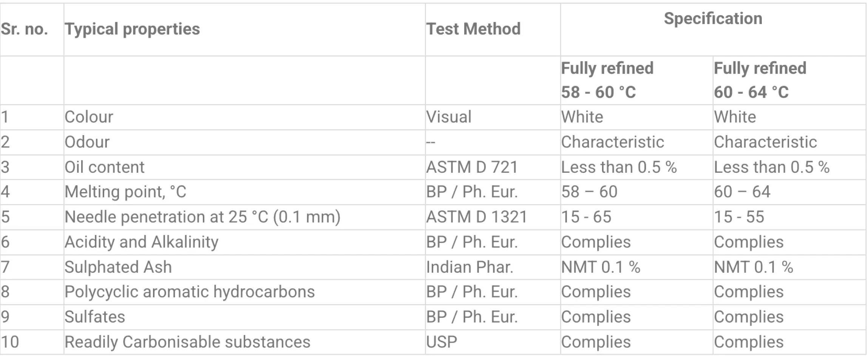Select the "Fully refined 58 - 60 °C" subheader
Image resolution: width=868 pixels, height=357 pixels.
(607, 80)
